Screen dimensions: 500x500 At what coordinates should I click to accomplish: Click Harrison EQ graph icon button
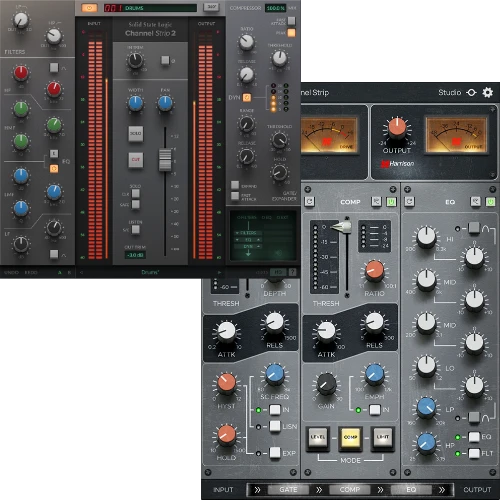pyautogui.click(x=476, y=202)
